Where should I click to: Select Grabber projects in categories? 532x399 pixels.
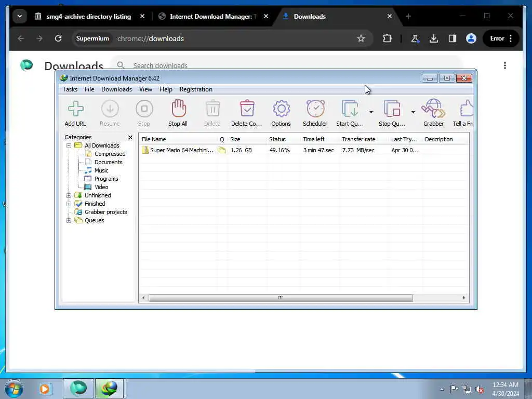pos(105,212)
